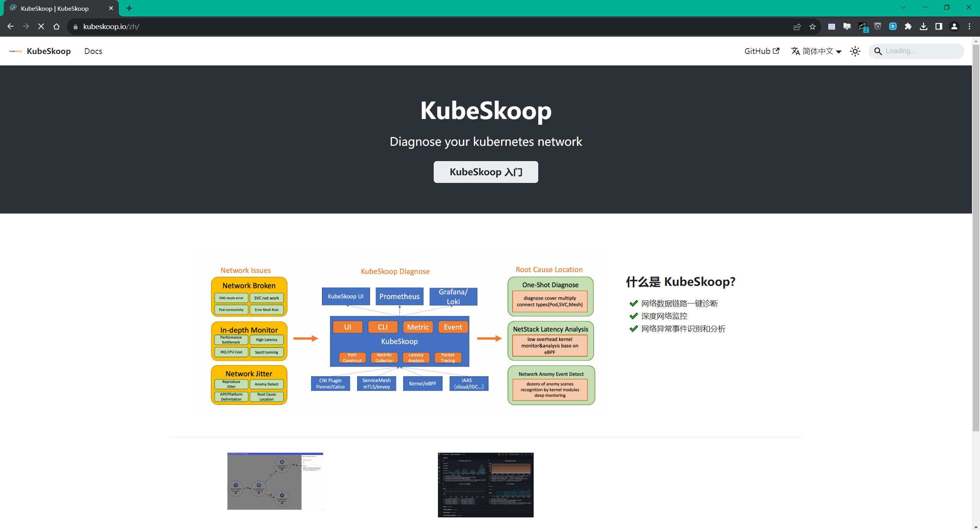View site security lock information

[x=75, y=27]
